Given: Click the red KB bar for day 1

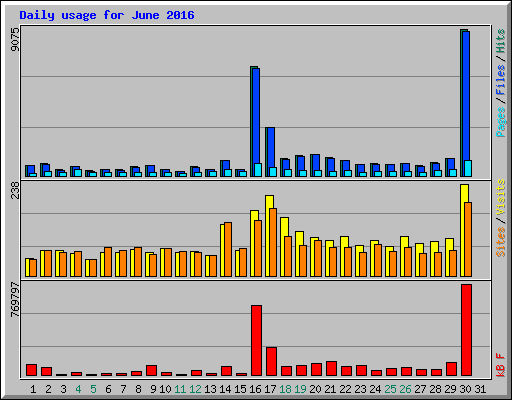Looking at the screenshot, I should pos(31,370).
